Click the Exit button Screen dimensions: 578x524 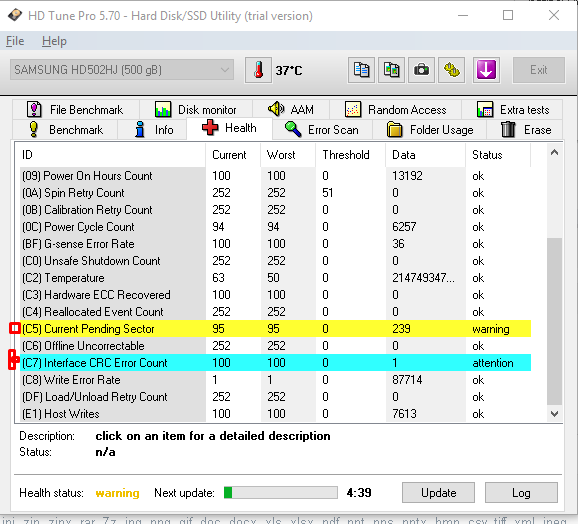539,70
